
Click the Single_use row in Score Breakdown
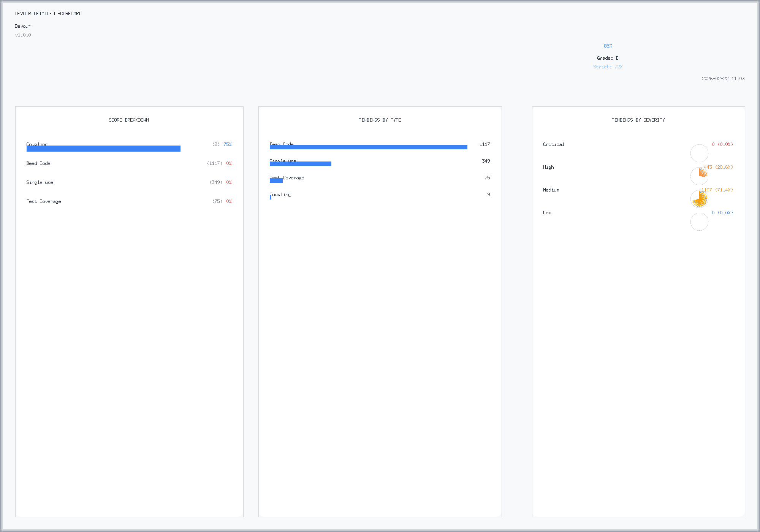pyautogui.click(x=129, y=182)
